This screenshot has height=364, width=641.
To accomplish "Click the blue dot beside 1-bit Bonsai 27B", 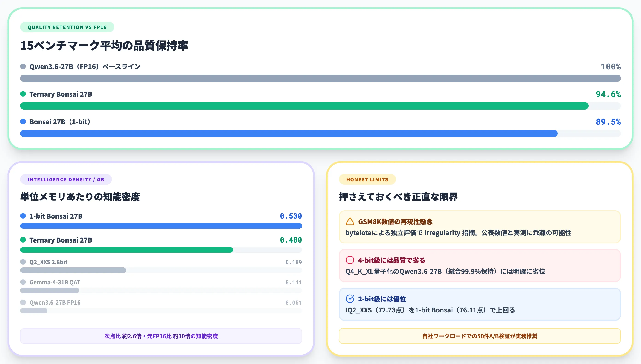I will [23, 216].
